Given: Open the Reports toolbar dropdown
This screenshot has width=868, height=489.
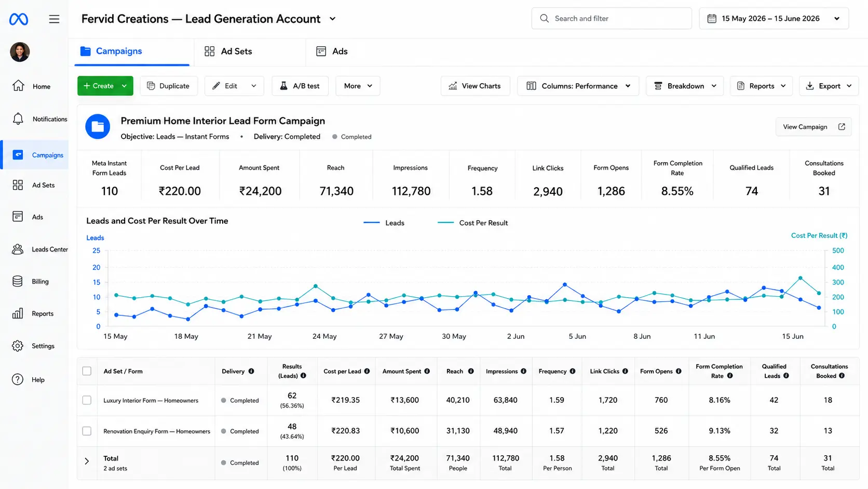Looking at the screenshot, I should [761, 86].
